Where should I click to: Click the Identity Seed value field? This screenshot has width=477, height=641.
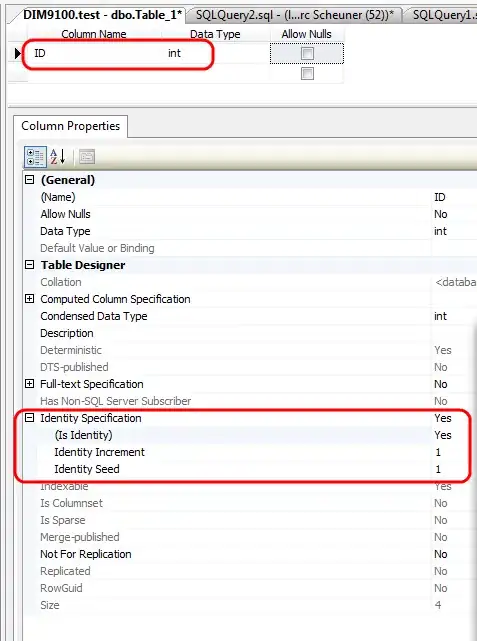(x=454, y=469)
